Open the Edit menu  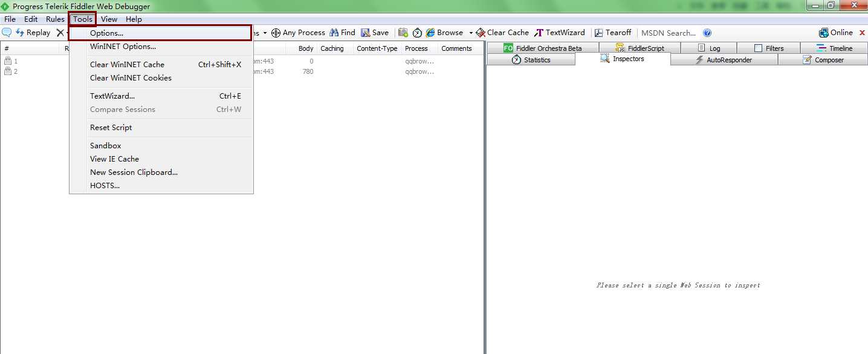tap(31, 19)
